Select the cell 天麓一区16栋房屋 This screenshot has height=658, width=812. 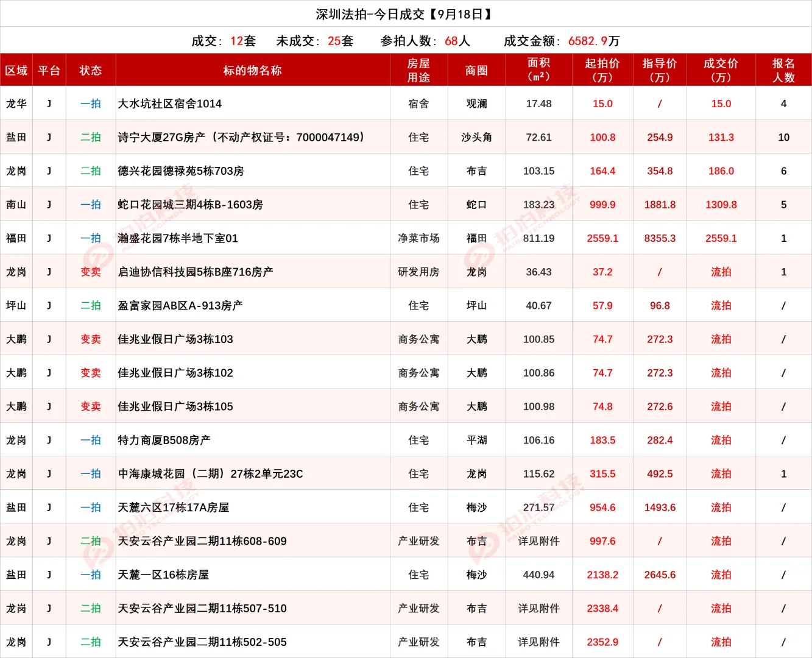pyautogui.click(x=253, y=575)
